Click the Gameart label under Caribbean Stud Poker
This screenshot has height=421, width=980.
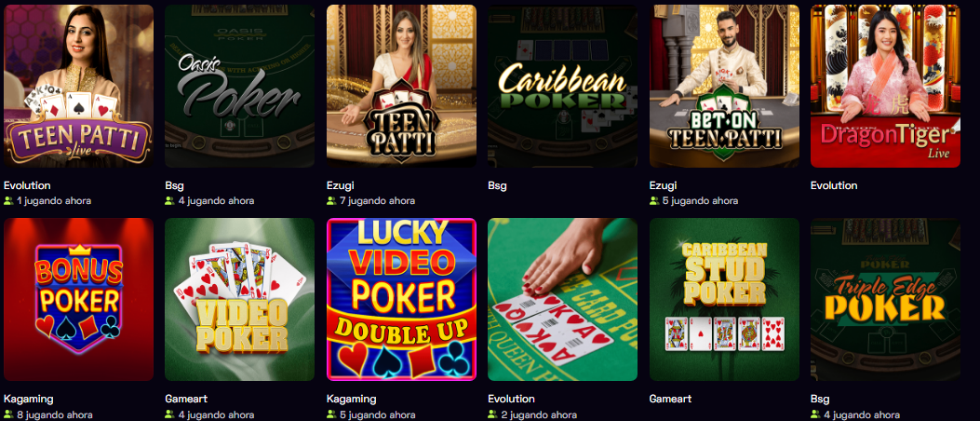671,399
